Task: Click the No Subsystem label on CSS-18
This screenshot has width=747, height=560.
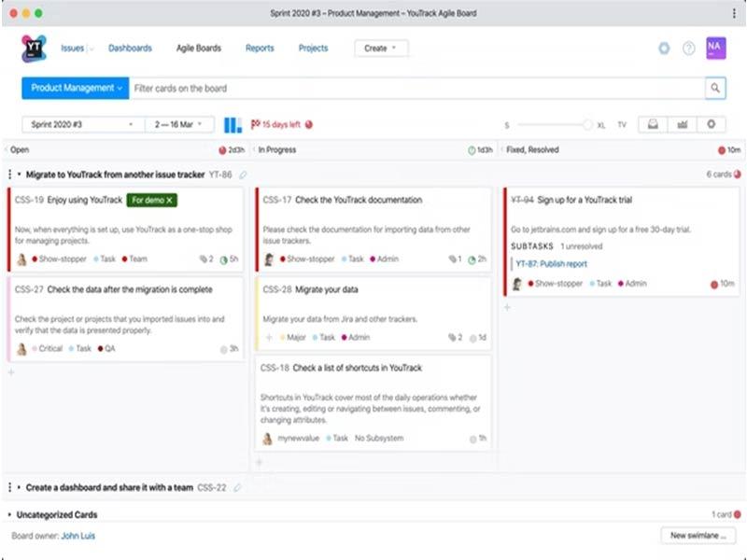Action: (x=379, y=438)
